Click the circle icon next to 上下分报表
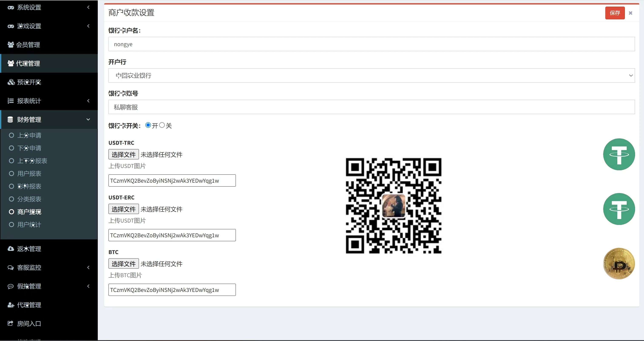 (11, 161)
